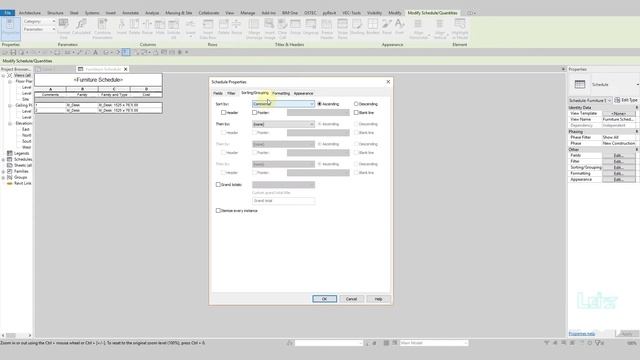Expand the Schedules node in Project Browser
The width and height of the screenshot is (640, 360).
tap(4, 160)
